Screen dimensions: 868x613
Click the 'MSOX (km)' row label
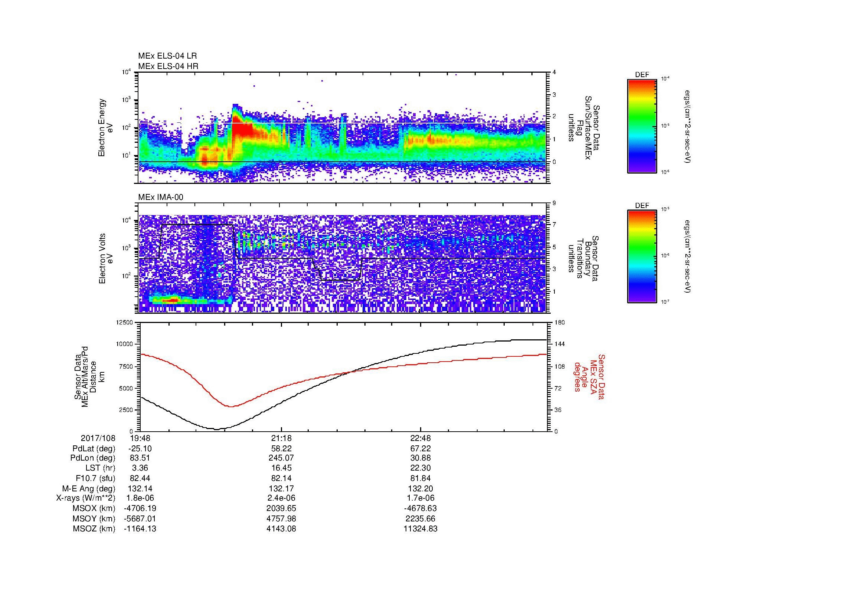click(94, 508)
